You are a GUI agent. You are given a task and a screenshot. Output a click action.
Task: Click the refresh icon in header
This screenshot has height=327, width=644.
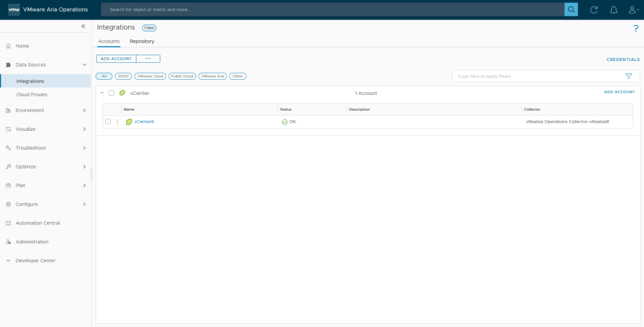tap(594, 10)
